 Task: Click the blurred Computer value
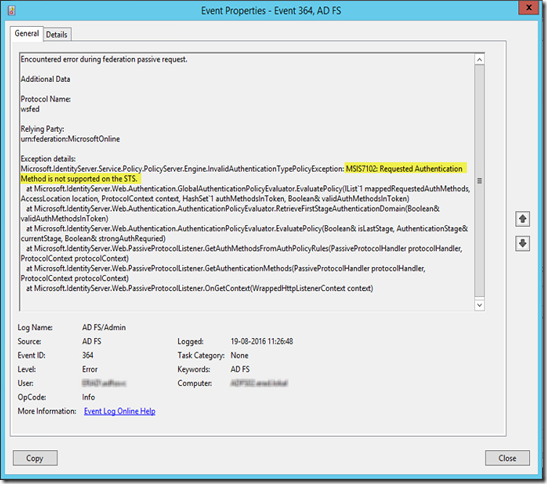tap(259, 383)
